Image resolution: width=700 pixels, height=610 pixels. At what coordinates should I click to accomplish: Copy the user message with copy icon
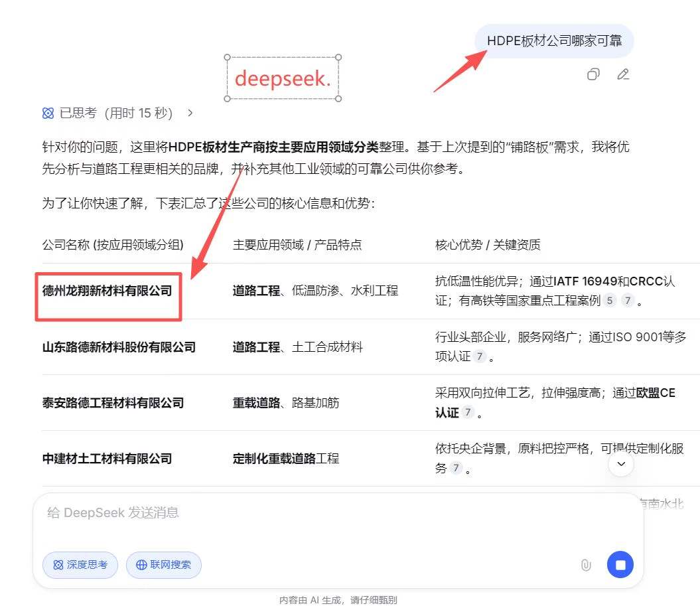tap(593, 74)
